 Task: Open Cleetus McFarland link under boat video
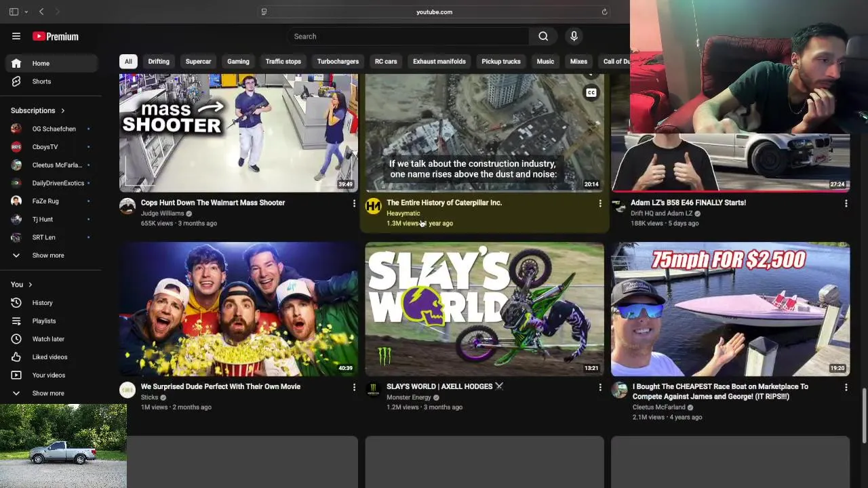pyautogui.click(x=658, y=407)
